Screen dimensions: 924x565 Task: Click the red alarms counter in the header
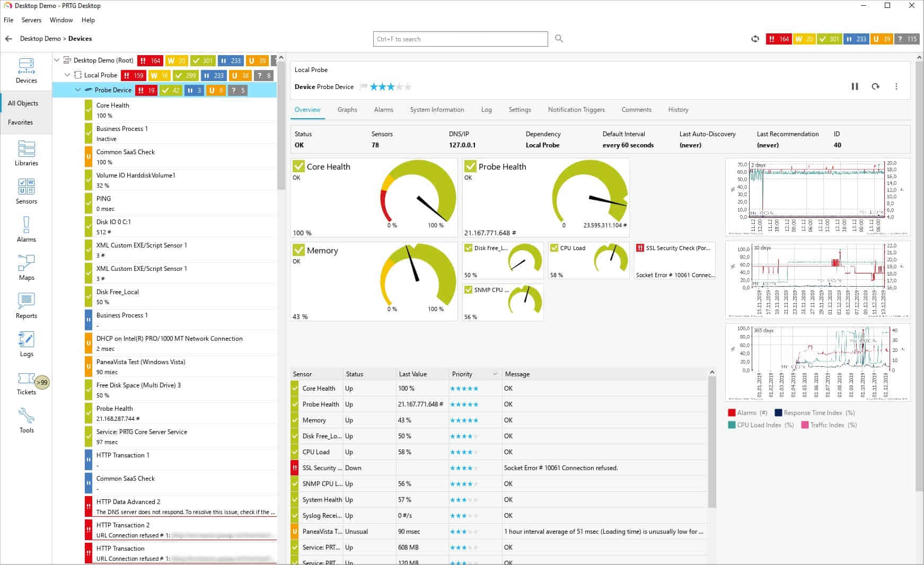779,39
